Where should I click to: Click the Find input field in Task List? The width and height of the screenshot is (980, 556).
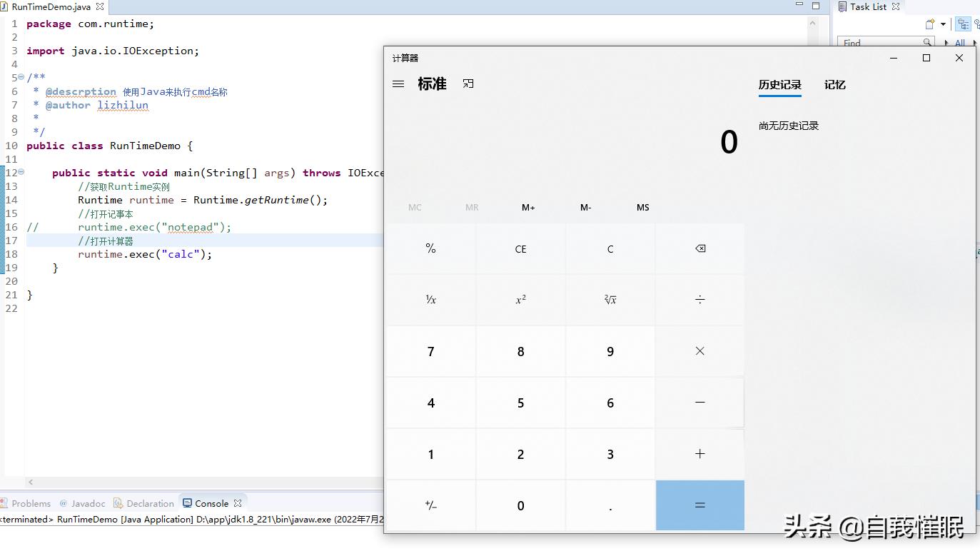click(x=878, y=43)
